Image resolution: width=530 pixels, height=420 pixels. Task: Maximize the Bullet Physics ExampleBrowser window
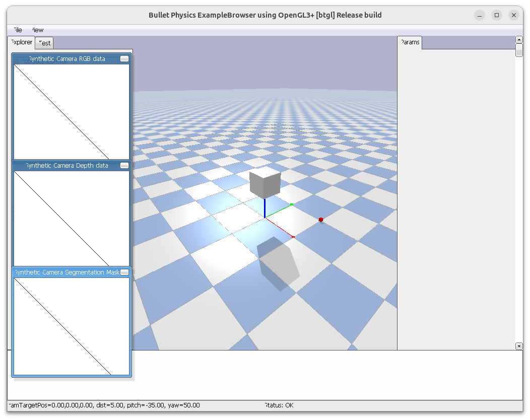497,15
